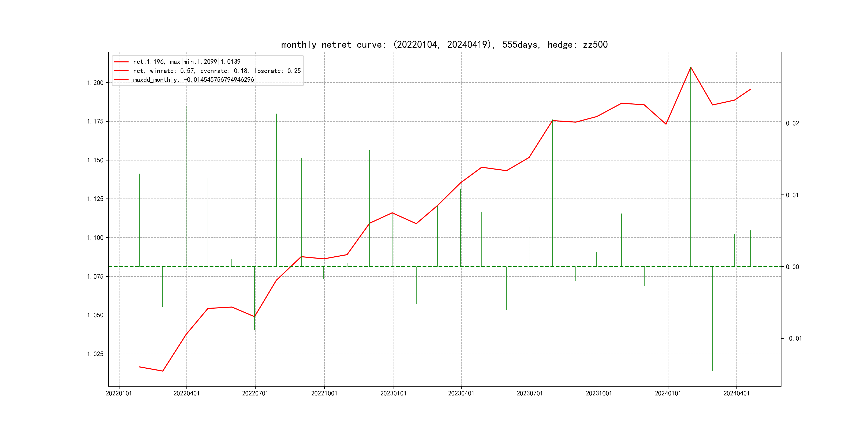Click x-axis label 20220701

pyautogui.click(x=255, y=394)
